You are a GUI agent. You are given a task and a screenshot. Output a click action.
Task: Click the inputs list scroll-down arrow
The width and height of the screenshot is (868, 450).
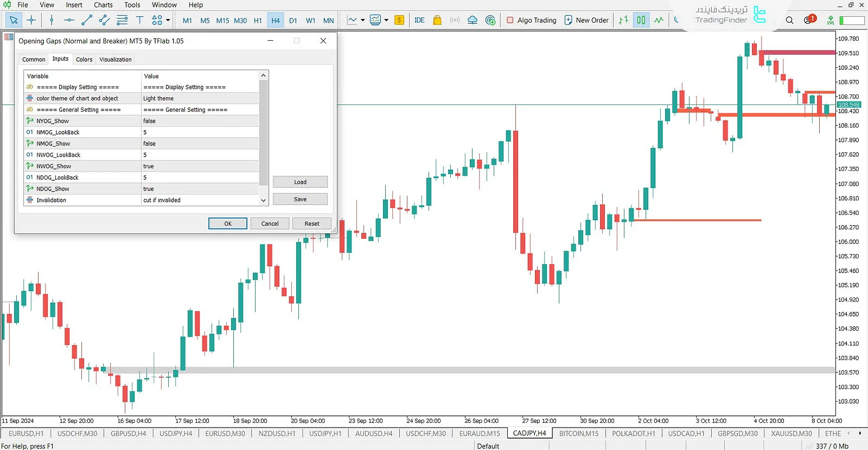click(x=264, y=200)
